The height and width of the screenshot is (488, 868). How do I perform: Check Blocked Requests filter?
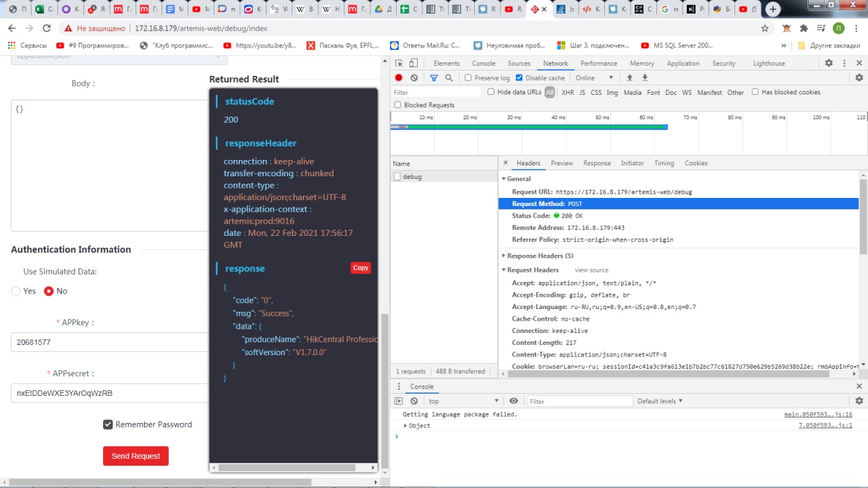point(398,105)
